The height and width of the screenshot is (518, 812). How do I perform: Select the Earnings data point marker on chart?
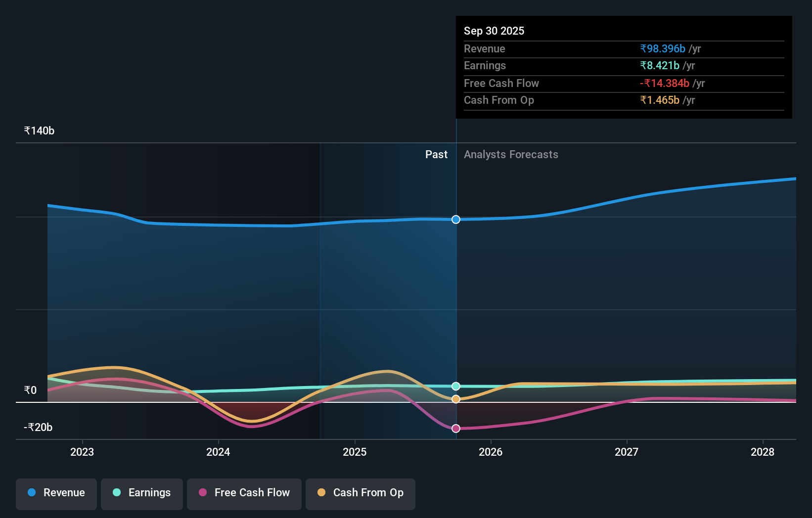[x=455, y=387]
